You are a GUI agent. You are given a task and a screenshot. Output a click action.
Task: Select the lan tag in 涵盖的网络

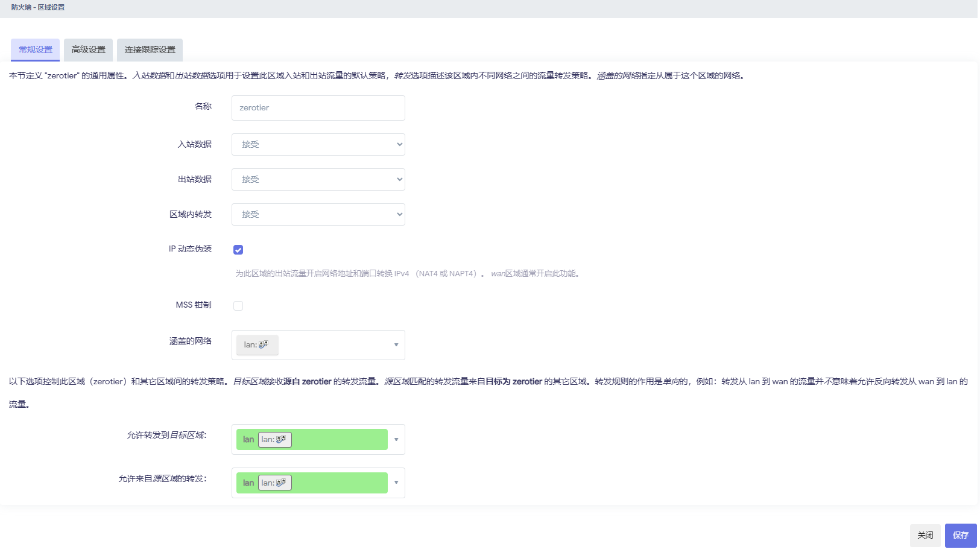[x=256, y=344]
